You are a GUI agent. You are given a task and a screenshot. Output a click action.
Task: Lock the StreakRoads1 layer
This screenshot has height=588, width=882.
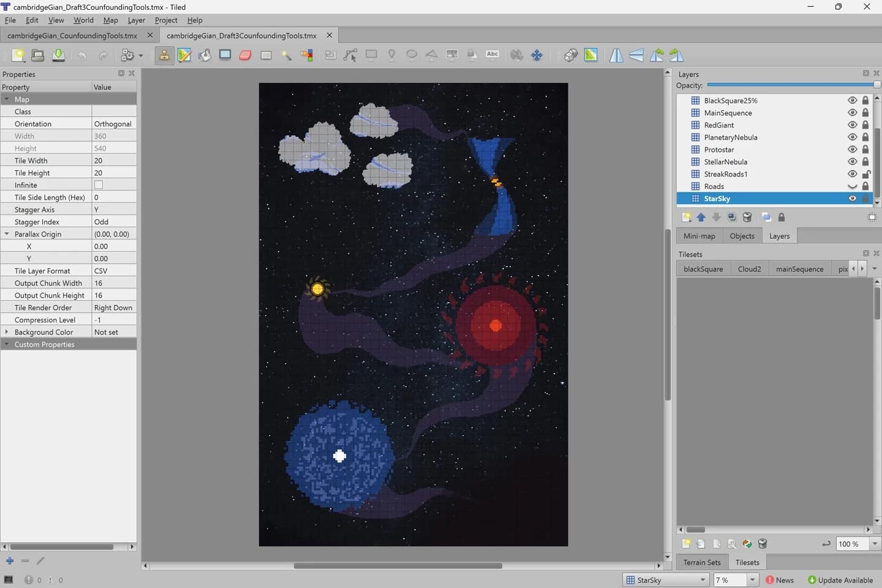[865, 174]
